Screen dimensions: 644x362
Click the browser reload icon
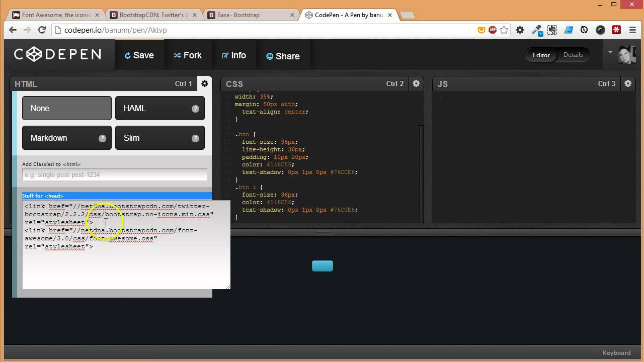tap(42, 30)
